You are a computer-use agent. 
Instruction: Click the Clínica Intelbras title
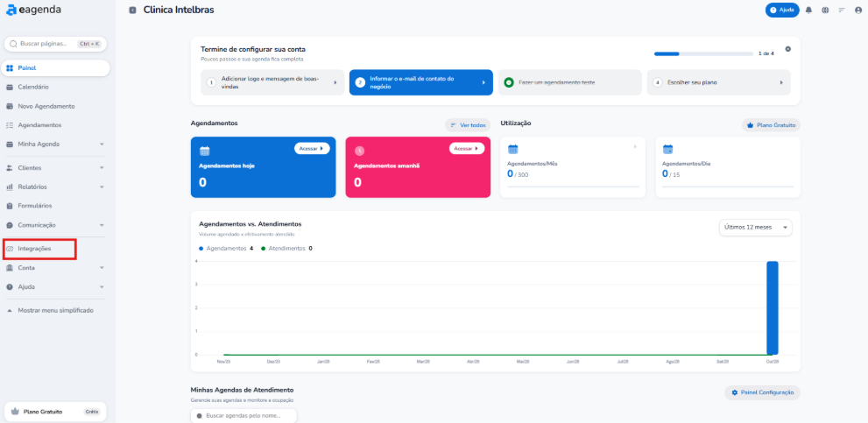[x=179, y=10]
